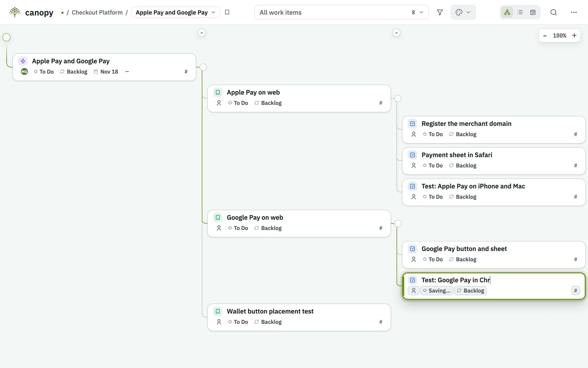Collapse the third column of items
This screenshot has width=588, height=368.
[x=396, y=33]
